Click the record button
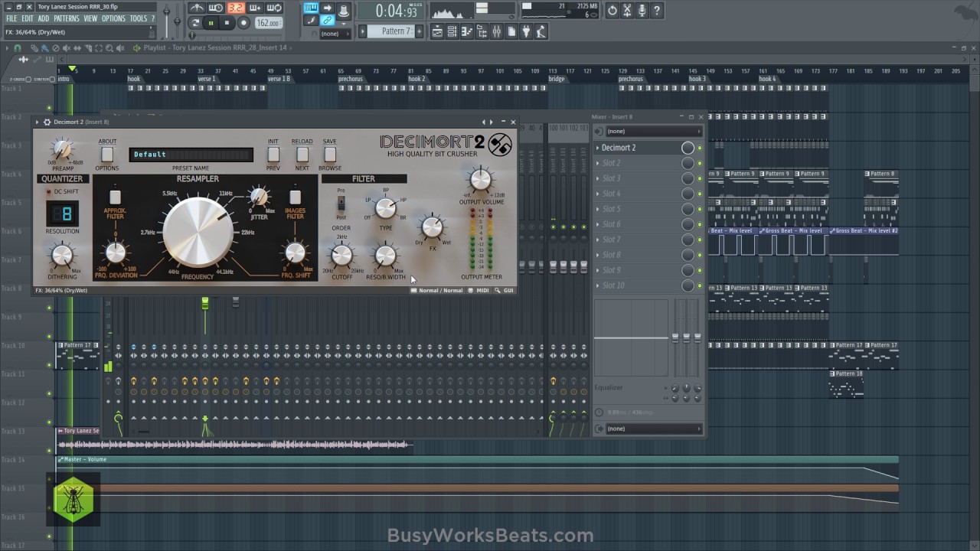Viewport: 980px width, 551px height. point(243,23)
